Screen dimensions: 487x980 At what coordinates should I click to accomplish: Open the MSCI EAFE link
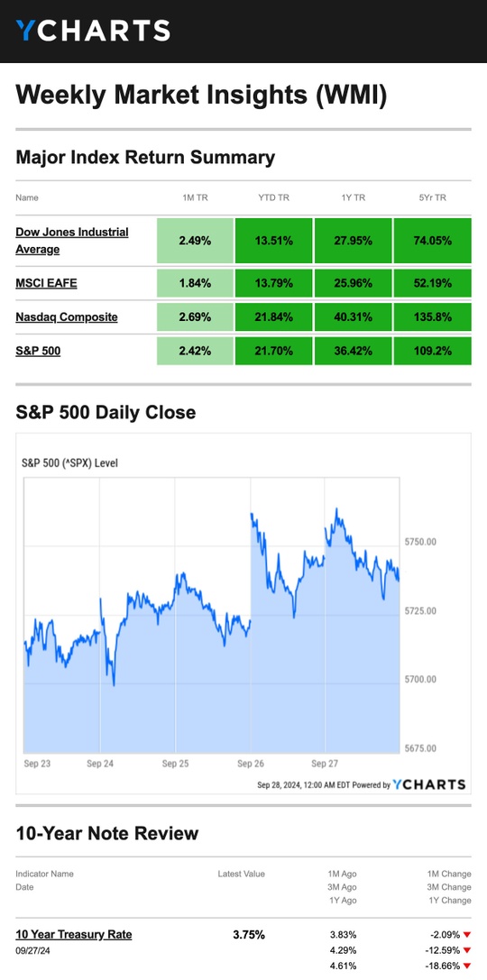coord(46,283)
